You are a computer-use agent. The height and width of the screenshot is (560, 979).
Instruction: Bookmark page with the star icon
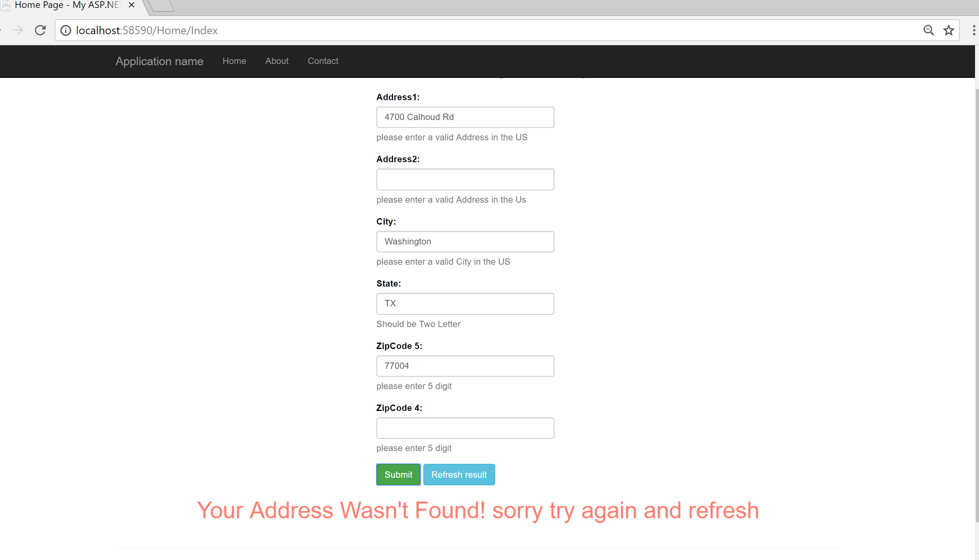(949, 30)
